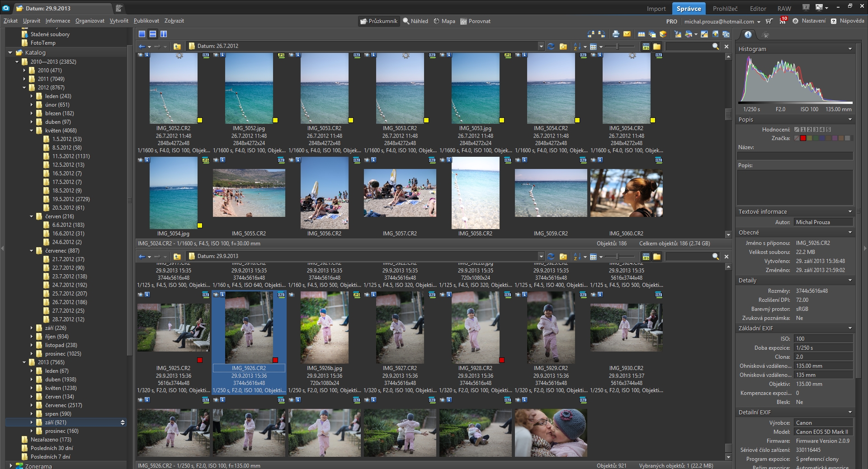
Task: Switch to the Prohlížeč tab
Action: coord(725,9)
